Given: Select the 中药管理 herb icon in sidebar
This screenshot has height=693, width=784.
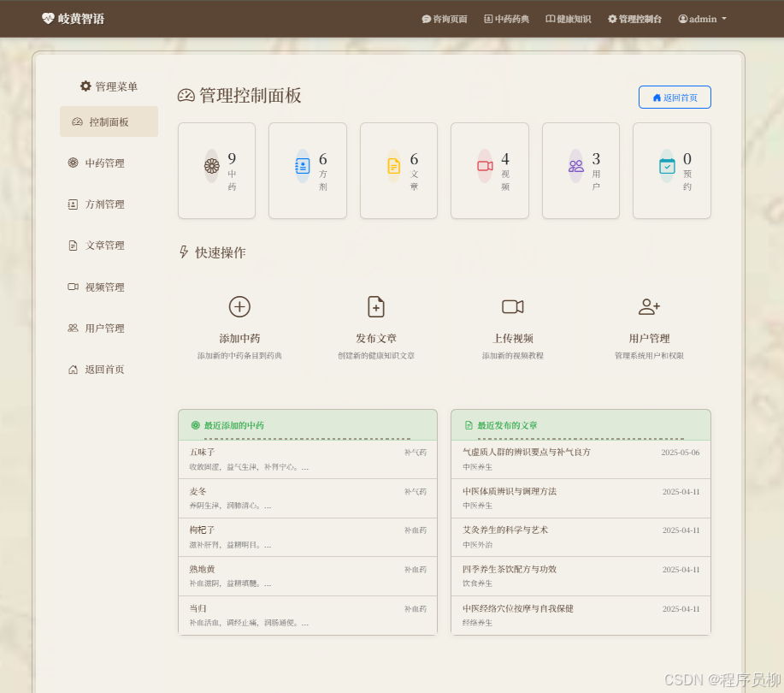Looking at the screenshot, I should click(x=74, y=163).
